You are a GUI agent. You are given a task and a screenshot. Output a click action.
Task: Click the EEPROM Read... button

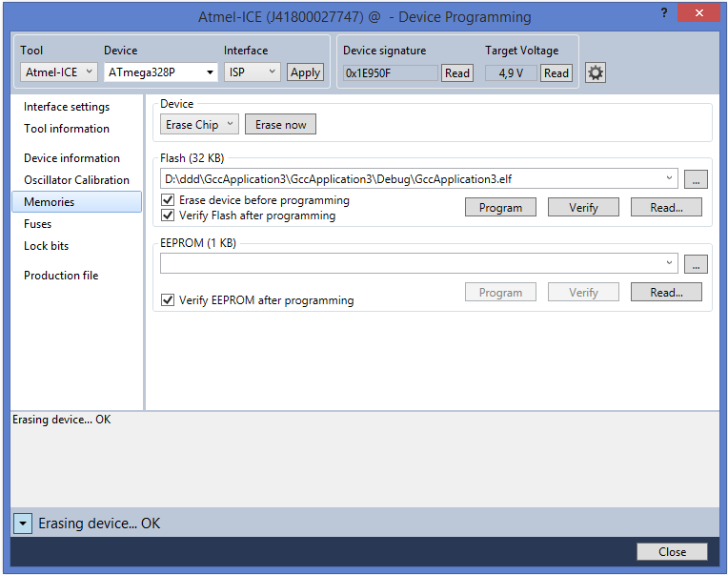tap(666, 292)
